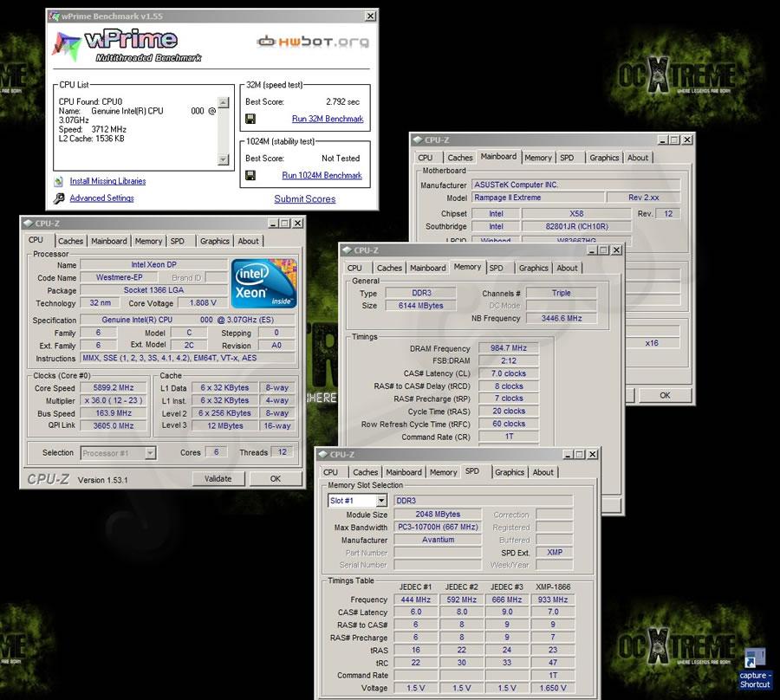Click the DRAM Frequency value 984.7 MHz
Viewport: 780px width, 700px height.
tap(509, 348)
